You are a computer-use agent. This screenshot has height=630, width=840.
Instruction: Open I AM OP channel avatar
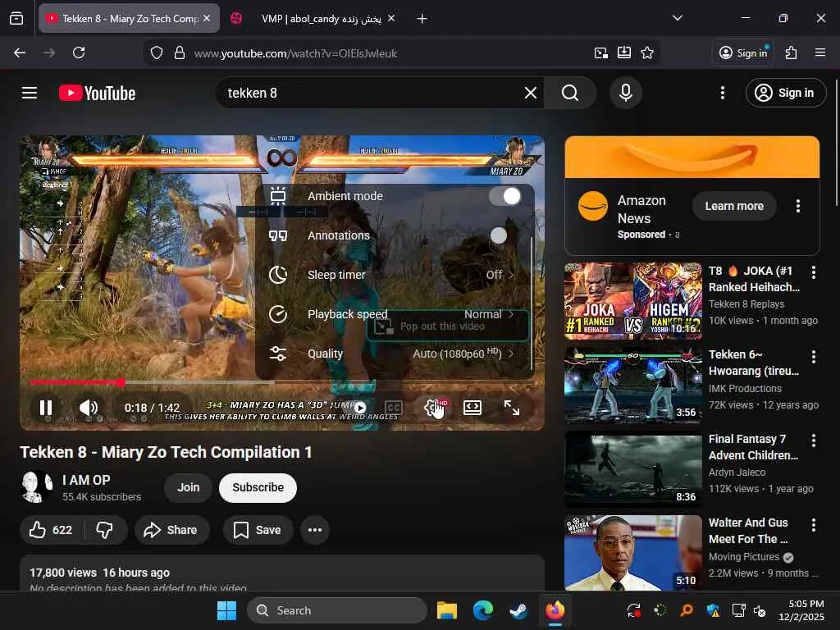click(x=36, y=487)
